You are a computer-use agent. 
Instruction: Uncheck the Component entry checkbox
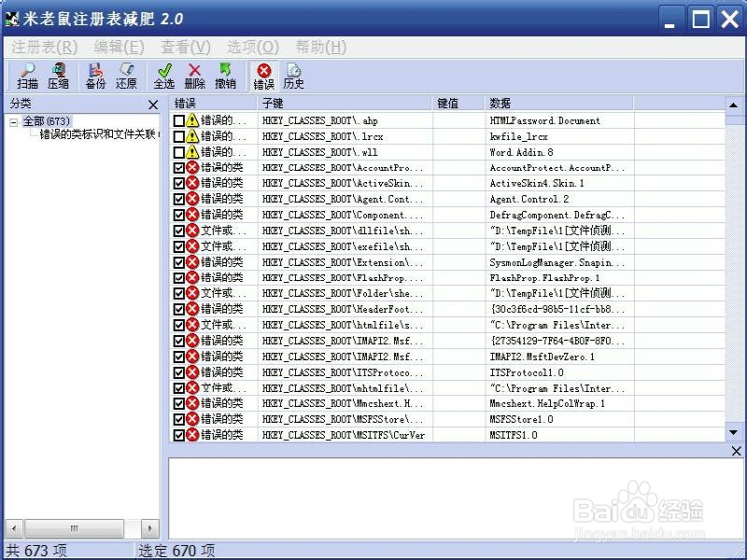(x=178, y=215)
